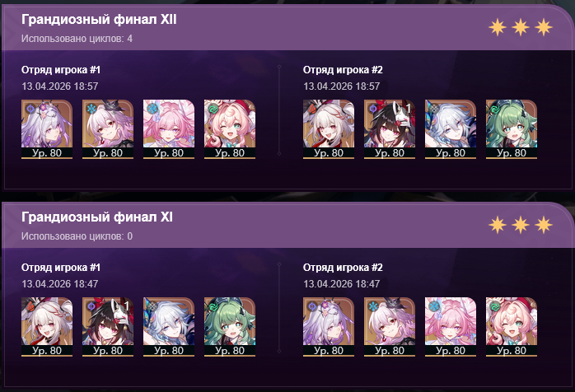Click the ice element icon on XII second portrait
This screenshot has height=392, width=575.
91,109
